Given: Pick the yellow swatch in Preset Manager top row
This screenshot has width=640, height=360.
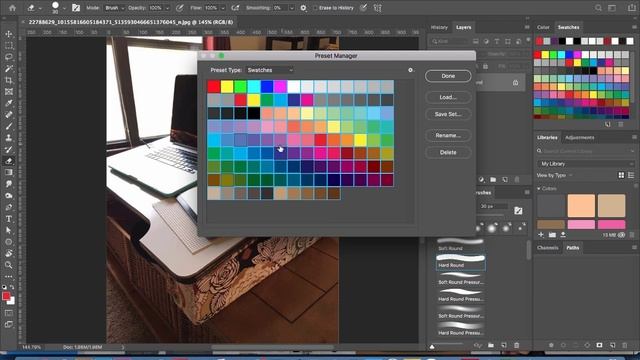Looking at the screenshot, I should (227, 87).
